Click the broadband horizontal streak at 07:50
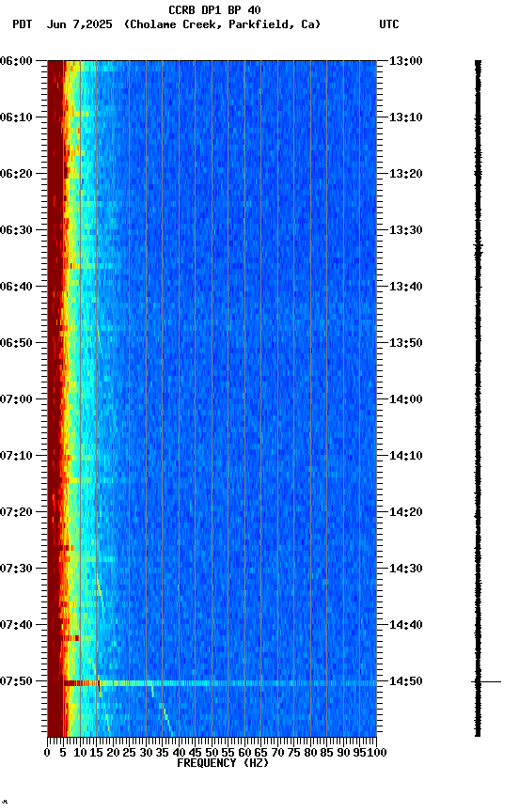This screenshot has height=812, width=519. [x=220, y=683]
